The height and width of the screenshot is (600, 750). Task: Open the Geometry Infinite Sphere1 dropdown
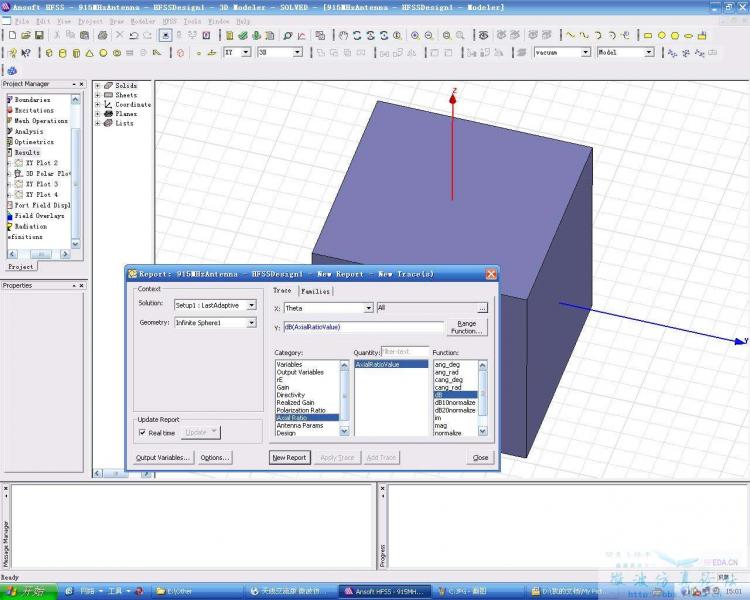[x=251, y=323]
